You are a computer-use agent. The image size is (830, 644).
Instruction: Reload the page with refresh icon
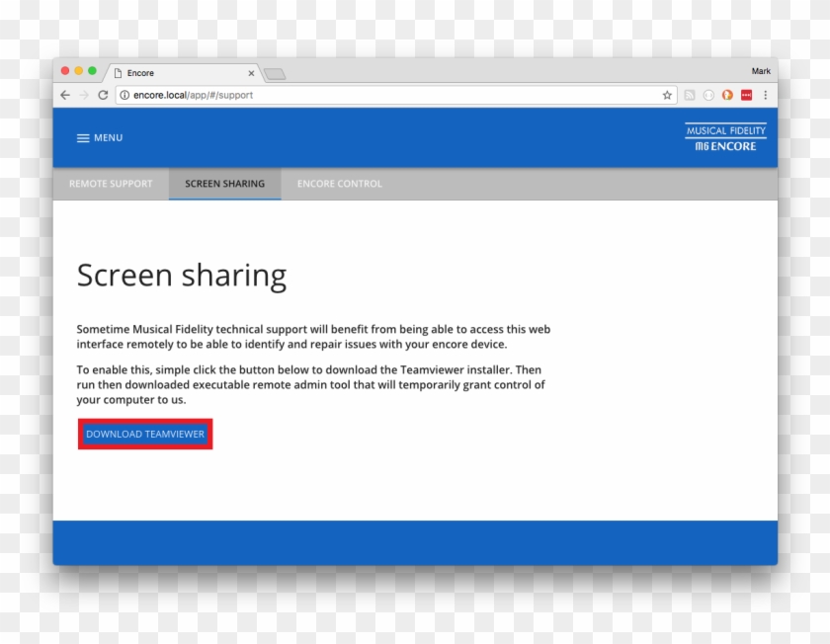coord(103,96)
